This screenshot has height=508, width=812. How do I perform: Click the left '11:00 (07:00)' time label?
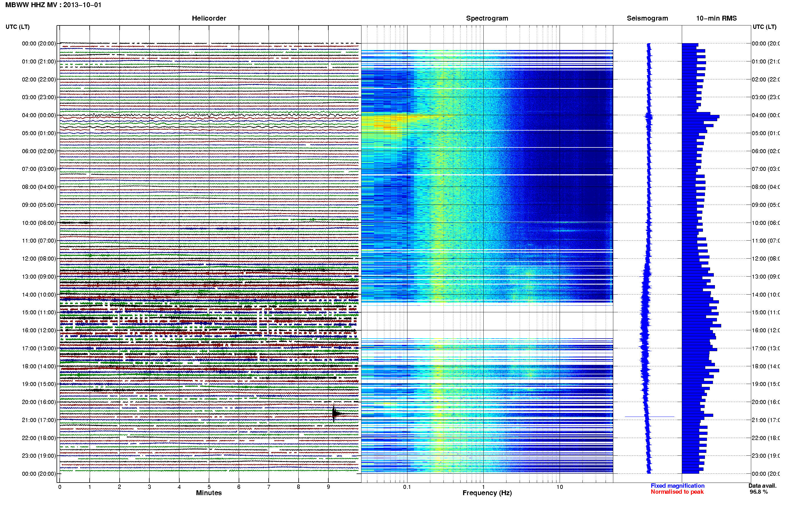coord(39,241)
